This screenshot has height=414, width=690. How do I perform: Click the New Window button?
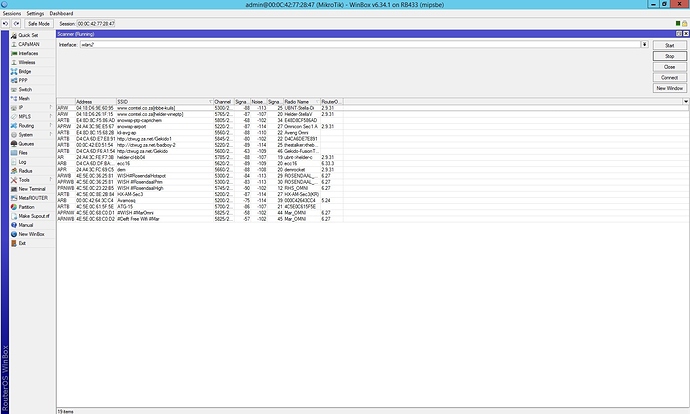click(669, 88)
